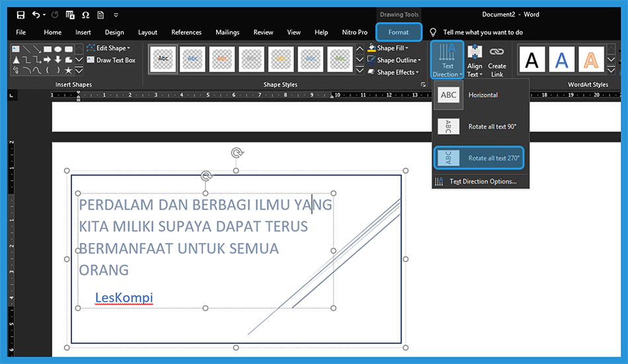Switch to the Format tab
Image resolution: width=628 pixels, height=364 pixels.
coord(399,32)
